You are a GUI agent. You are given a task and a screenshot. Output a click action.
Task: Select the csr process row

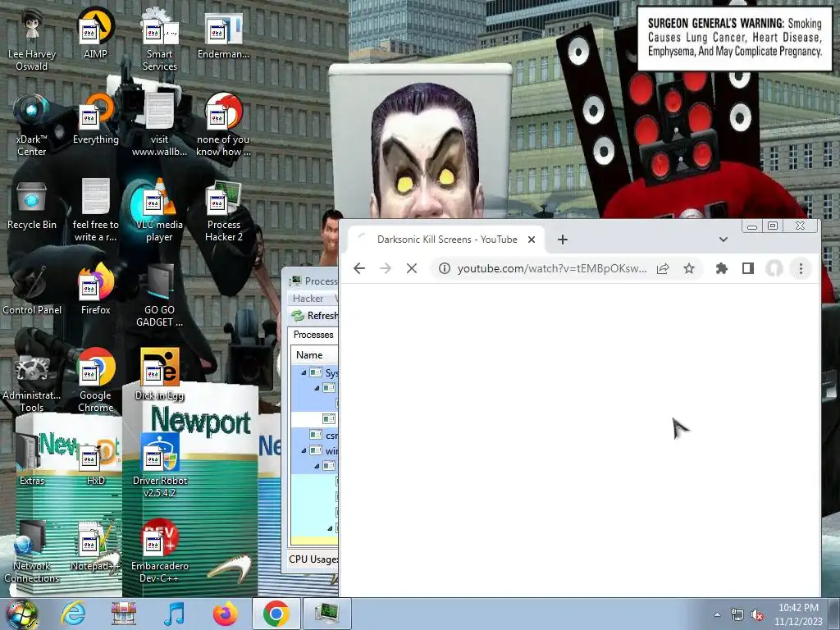coord(315,436)
